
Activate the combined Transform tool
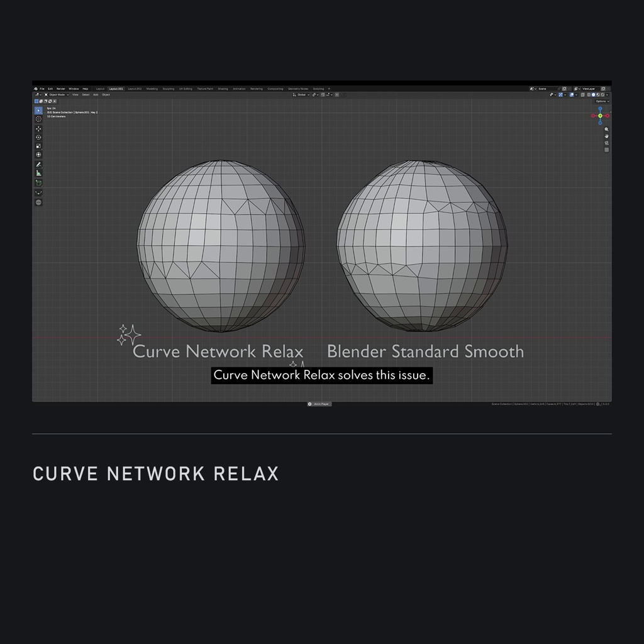(38, 155)
